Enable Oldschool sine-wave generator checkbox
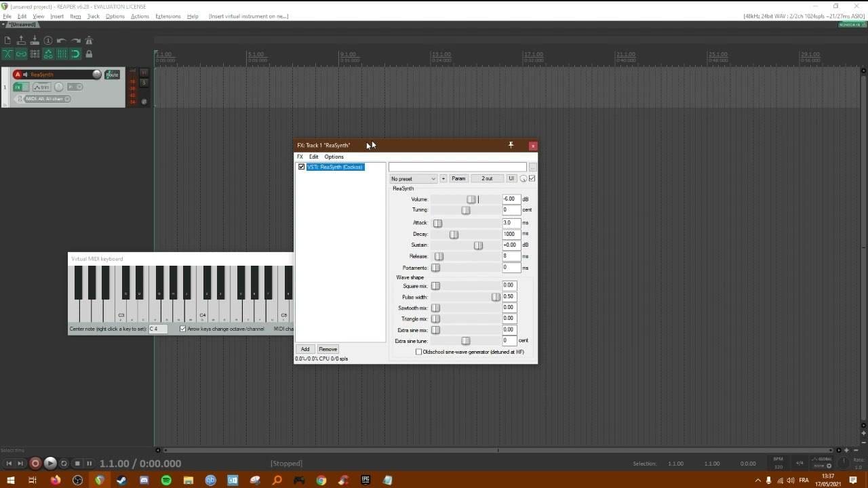The width and height of the screenshot is (868, 488). point(418,352)
